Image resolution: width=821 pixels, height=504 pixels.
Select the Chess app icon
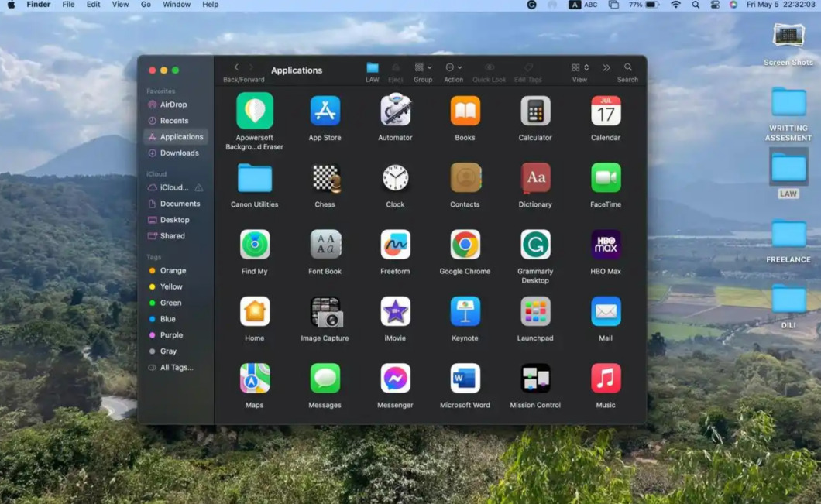325,178
